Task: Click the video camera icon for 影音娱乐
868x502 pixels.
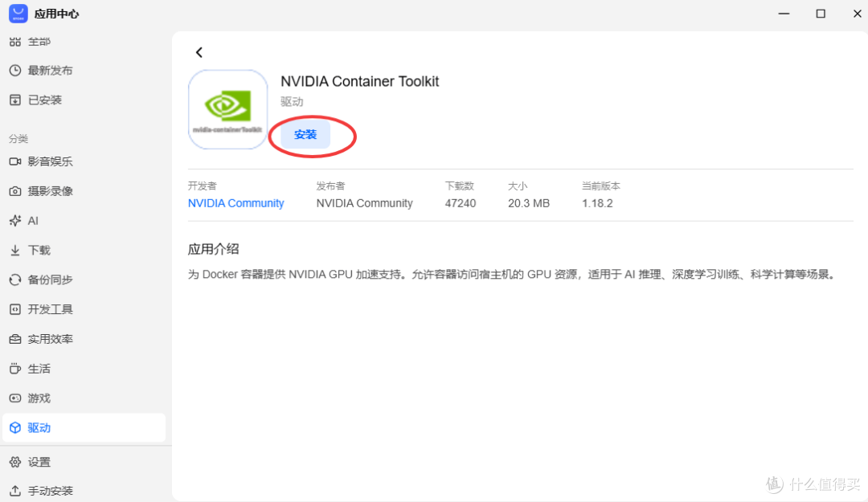Action: click(15, 161)
